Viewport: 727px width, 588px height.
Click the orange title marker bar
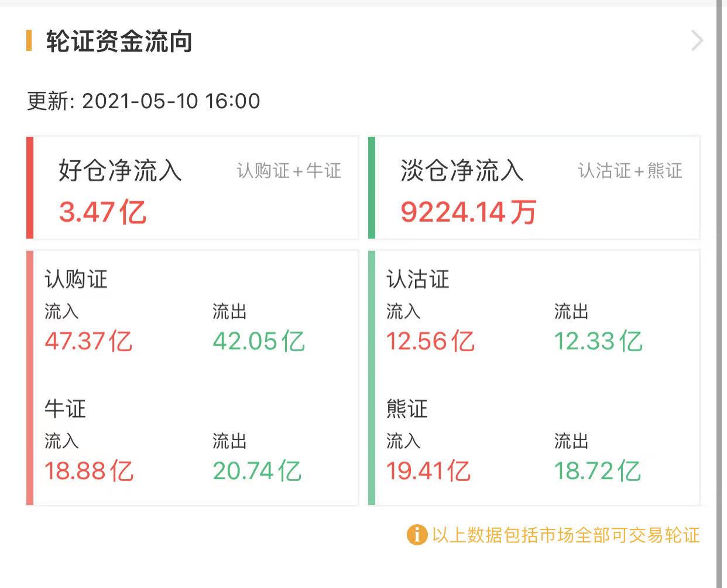pyautogui.click(x=29, y=40)
